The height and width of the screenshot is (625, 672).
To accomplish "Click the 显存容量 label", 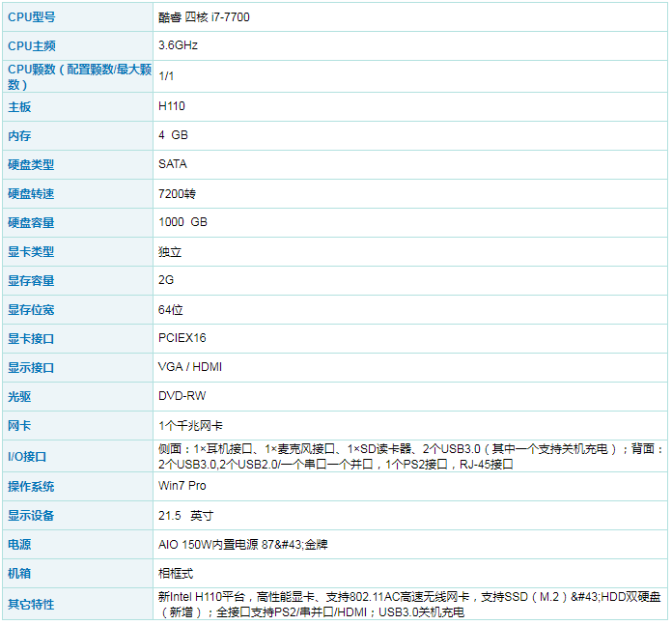I will tap(31, 281).
